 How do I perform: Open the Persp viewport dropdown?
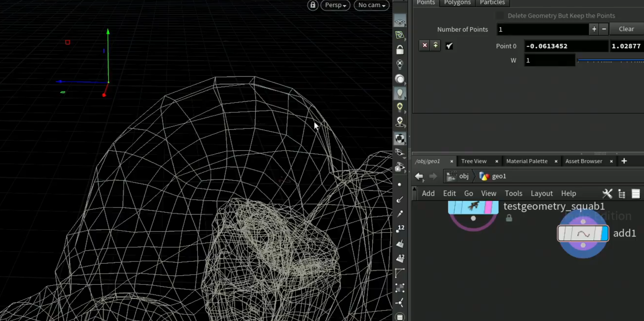tap(335, 5)
